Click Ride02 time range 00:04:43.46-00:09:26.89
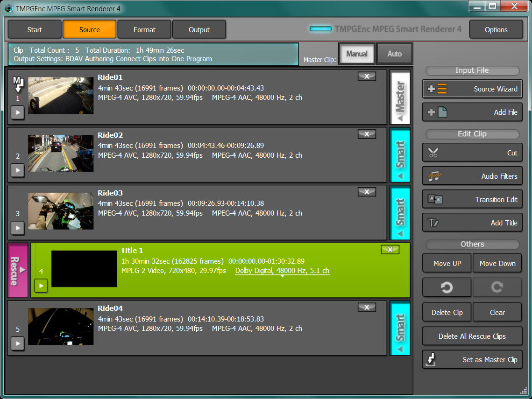Screen dimensions: 532x399 click(226, 146)
